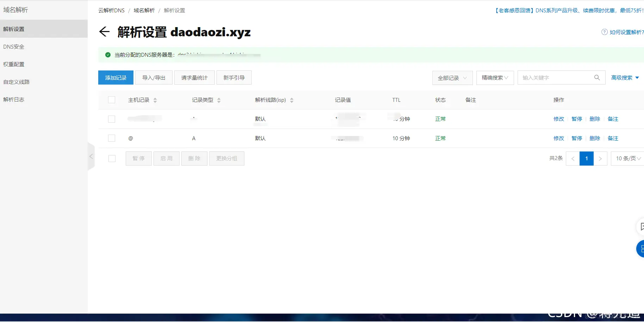The height and width of the screenshot is (322, 644).
Task: Sort by host record column arrows
Action: click(155, 100)
